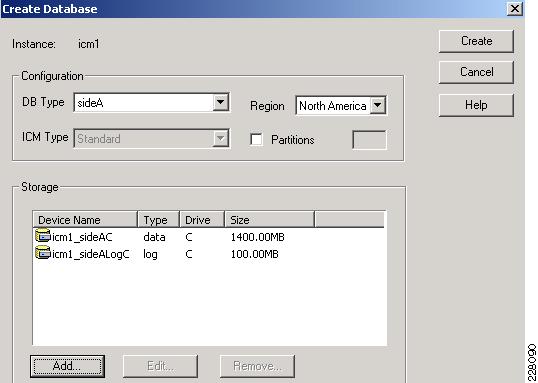Image resolution: width=538 pixels, height=383 pixels.
Task: Click the Remove... storage button
Action: (257, 366)
